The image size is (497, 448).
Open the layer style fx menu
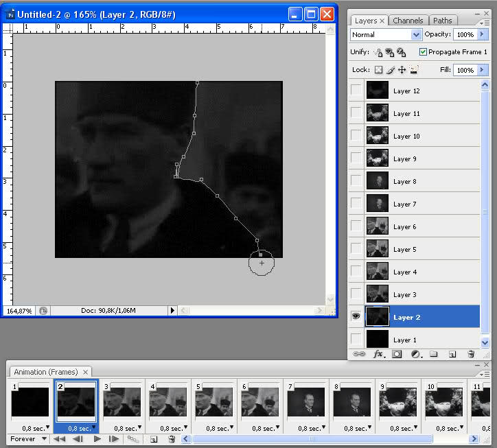(x=378, y=354)
